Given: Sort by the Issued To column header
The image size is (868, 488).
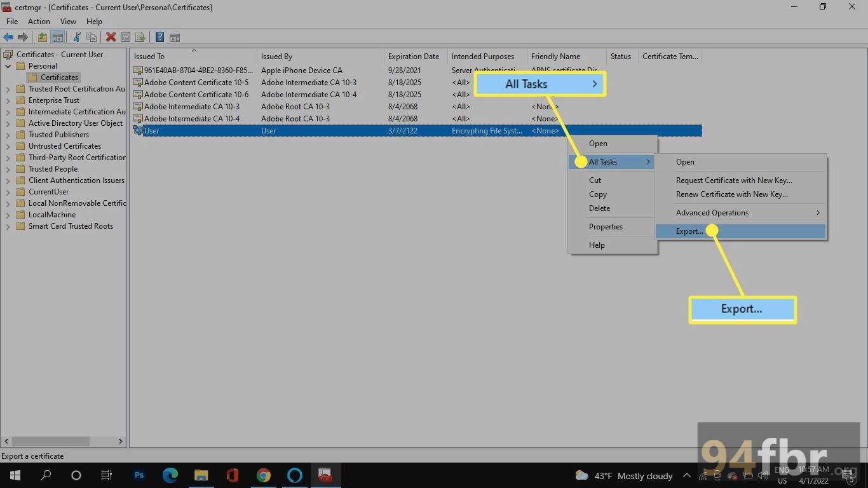Looking at the screenshot, I should coord(193,57).
